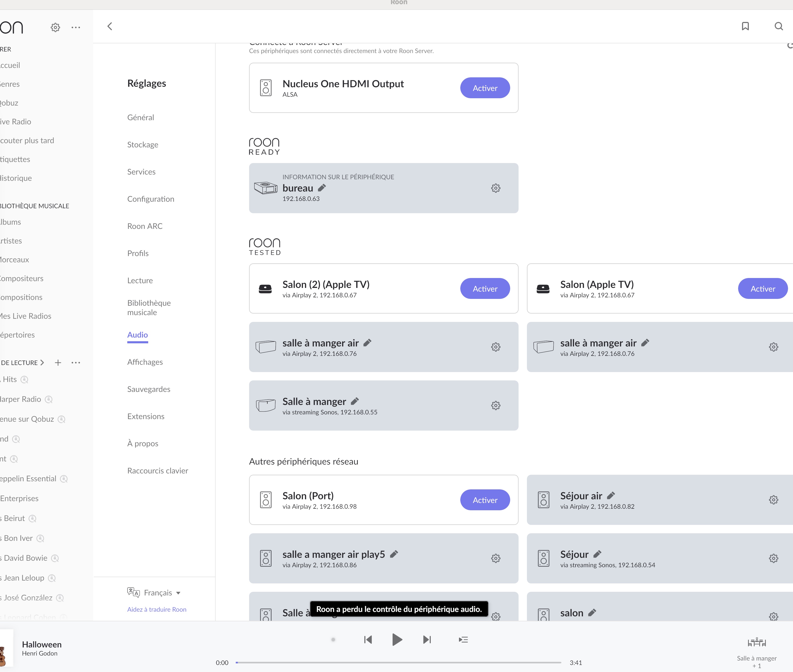Click the track progress seek bar
The width and height of the screenshot is (793, 672).
pyautogui.click(x=398, y=663)
